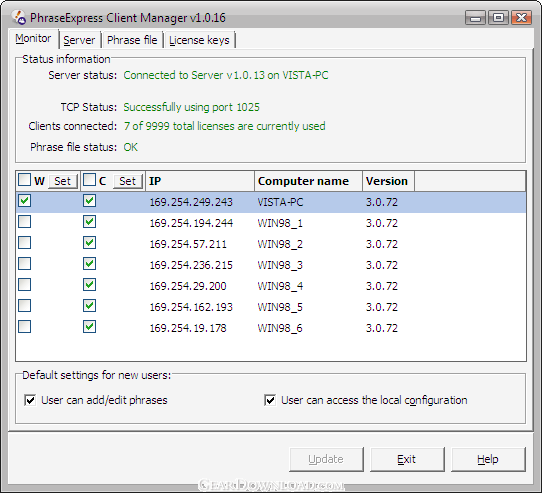Click the WIN98_1 computer name
The height and width of the screenshot is (493, 542).
pos(280,223)
